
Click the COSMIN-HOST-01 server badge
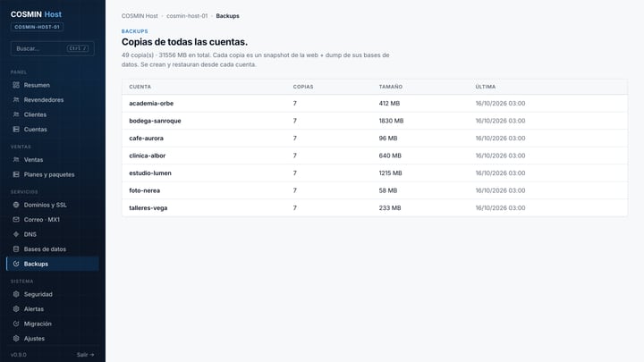tap(37, 27)
